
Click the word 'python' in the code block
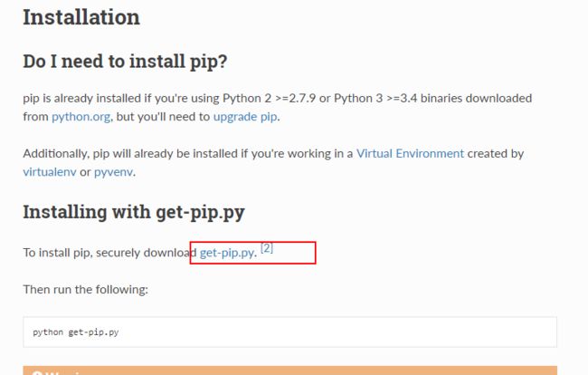pos(48,332)
